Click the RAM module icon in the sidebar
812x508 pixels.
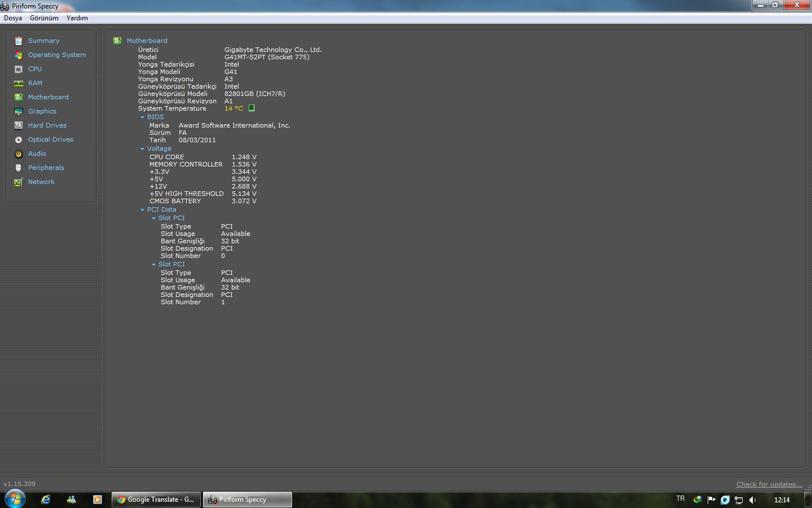19,83
